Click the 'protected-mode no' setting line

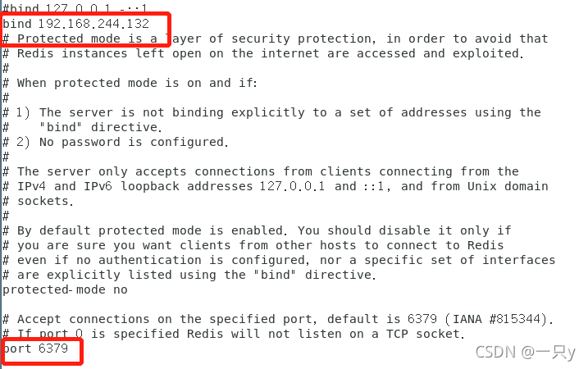pos(65,289)
